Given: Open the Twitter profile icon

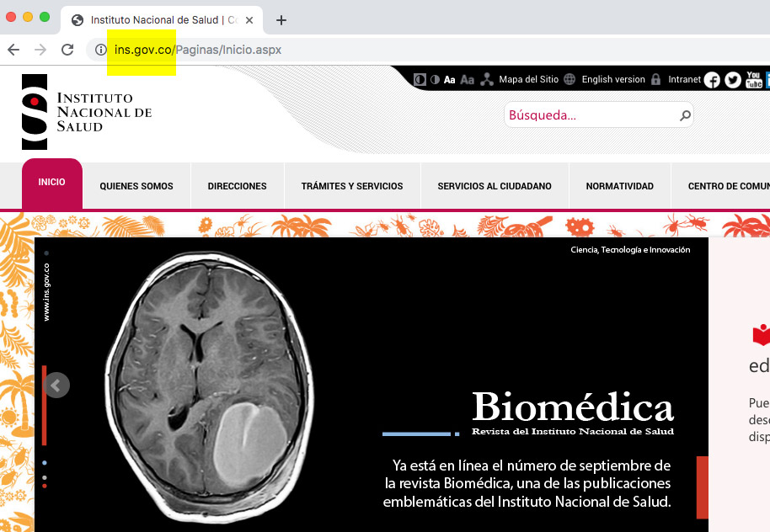Looking at the screenshot, I should click(x=733, y=80).
